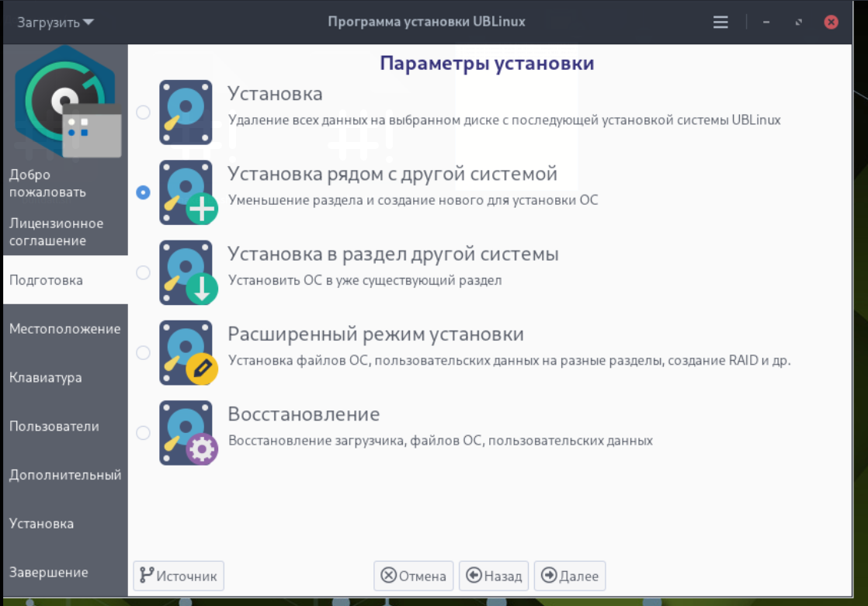Click description 'Уменьшение раздела и создание нового'
868x606 pixels.
(x=413, y=200)
